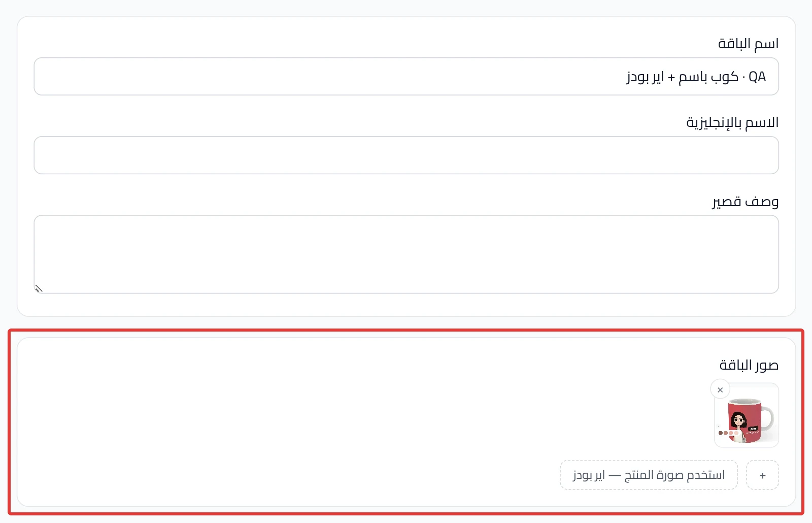
Task: Click the الاسم بالإنجليزية label
Action: [732, 122]
